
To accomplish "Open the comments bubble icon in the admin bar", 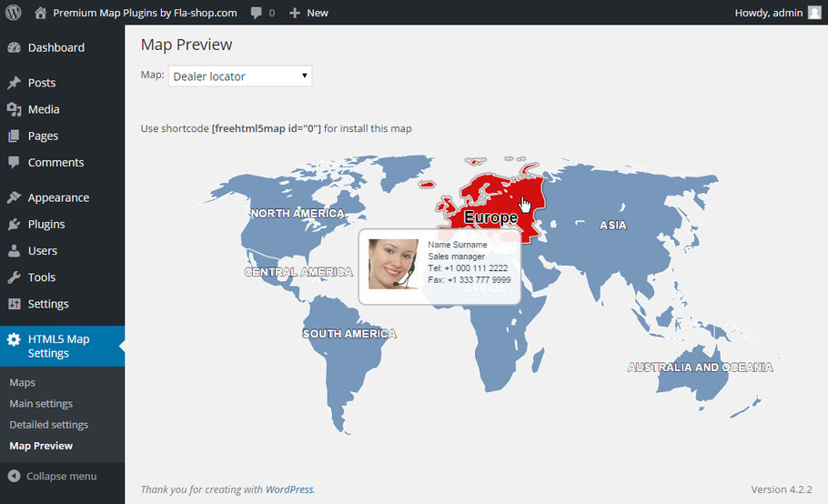I will click(257, 13).
